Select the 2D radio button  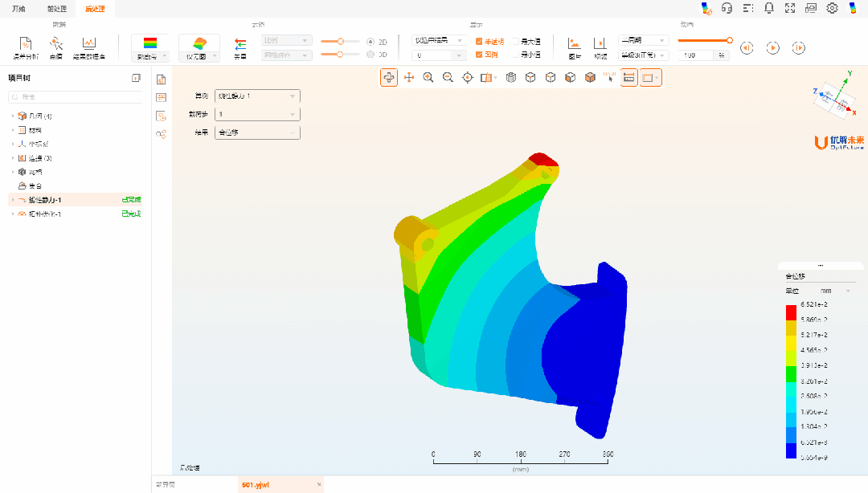pos(371,42)
